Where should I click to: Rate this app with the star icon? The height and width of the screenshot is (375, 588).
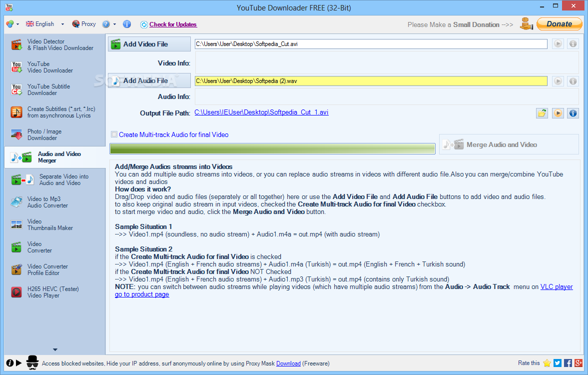pos(547,363)
